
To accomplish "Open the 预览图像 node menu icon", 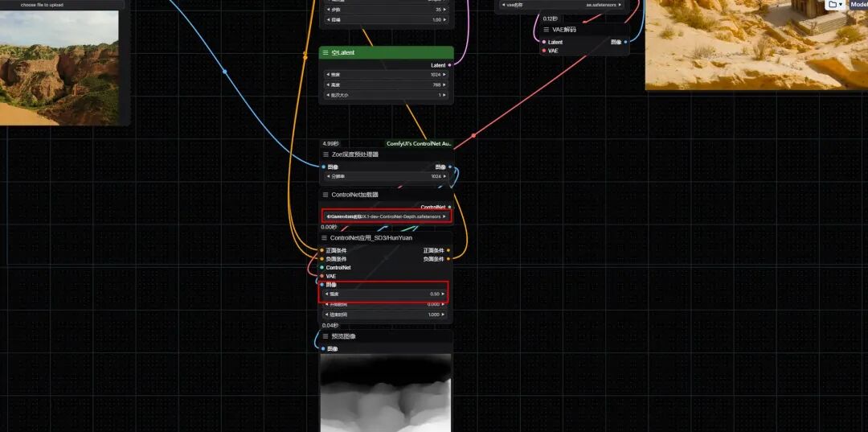I will [325, 336].
